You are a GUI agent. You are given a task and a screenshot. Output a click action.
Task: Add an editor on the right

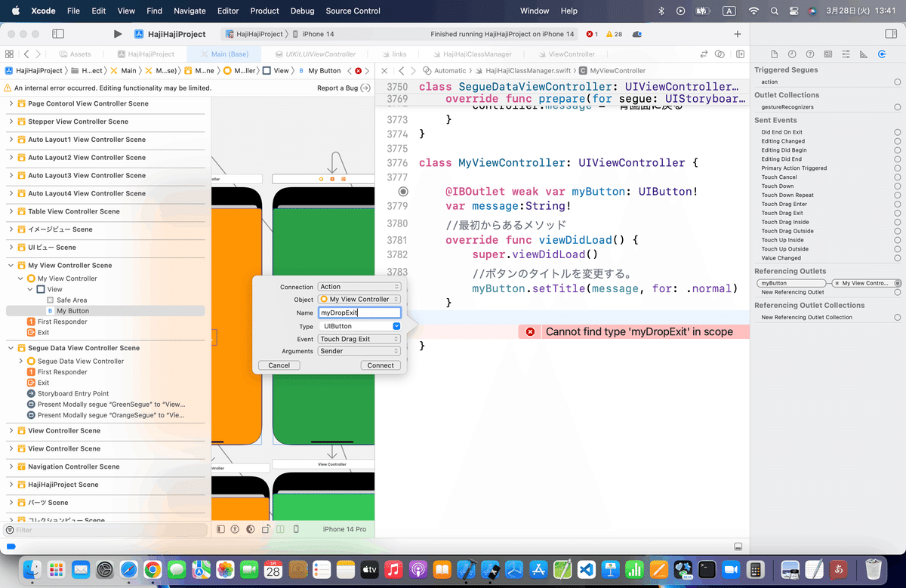(741, 54)
